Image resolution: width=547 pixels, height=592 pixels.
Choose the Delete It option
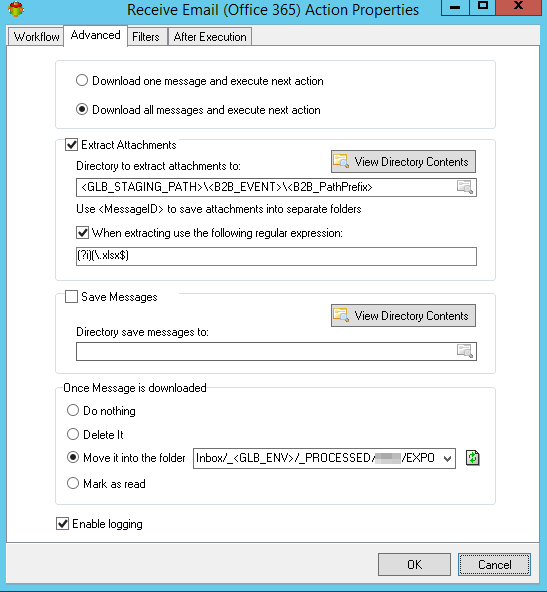73,434
